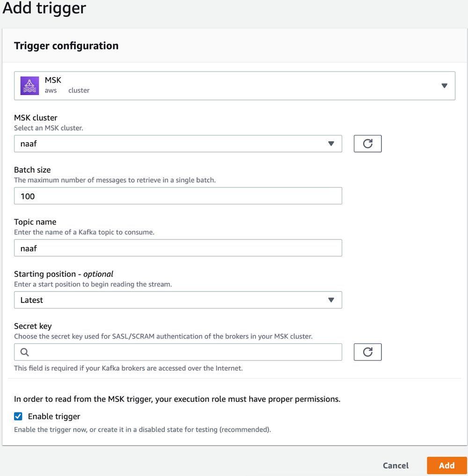The height and width of the screenshot is (476, 468).
Task: Click the cluster tag under MSK
Action: (79, 90)
